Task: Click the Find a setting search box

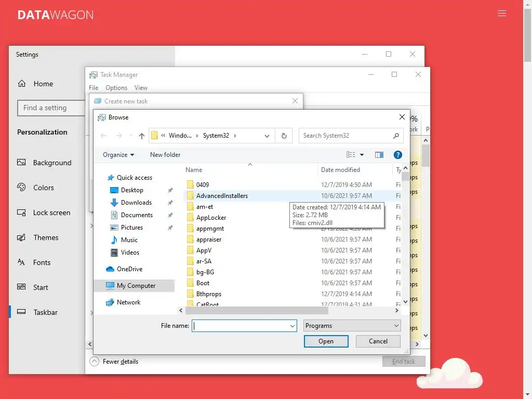Action: point(51,108)
